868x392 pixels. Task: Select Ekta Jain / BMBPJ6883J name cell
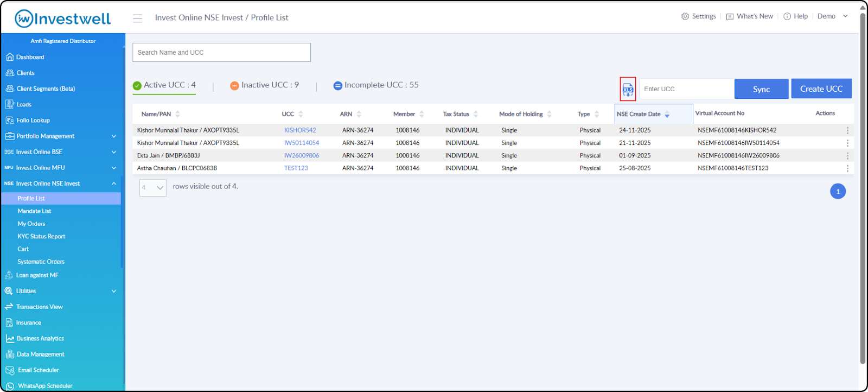pos(168,155)
